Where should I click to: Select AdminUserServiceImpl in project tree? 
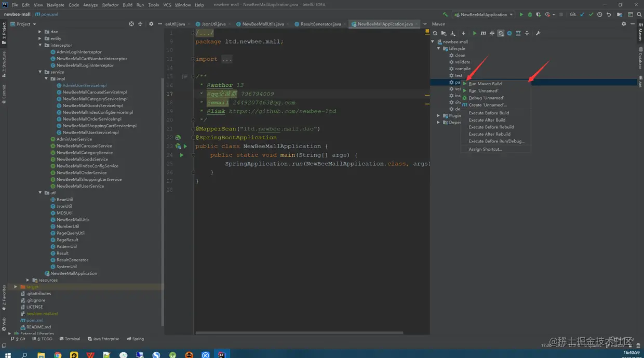pyautogui.click(x=84, y=86)
